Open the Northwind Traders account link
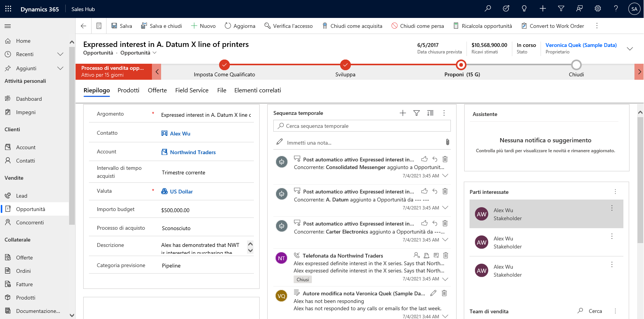644x319 pixels. pyautogui.click(x=193, y=152)
